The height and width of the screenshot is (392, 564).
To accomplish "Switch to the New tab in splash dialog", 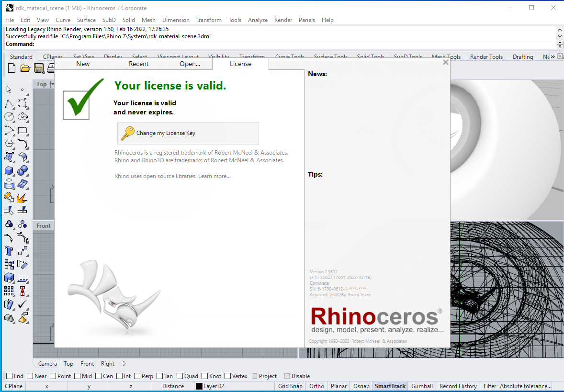I will [83, 64].
